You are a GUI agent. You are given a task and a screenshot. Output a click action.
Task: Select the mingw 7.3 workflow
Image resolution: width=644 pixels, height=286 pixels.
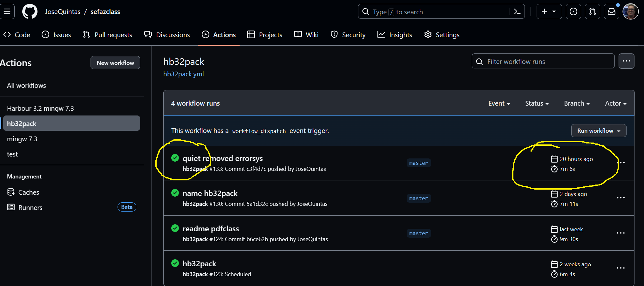tap(22, 139)
